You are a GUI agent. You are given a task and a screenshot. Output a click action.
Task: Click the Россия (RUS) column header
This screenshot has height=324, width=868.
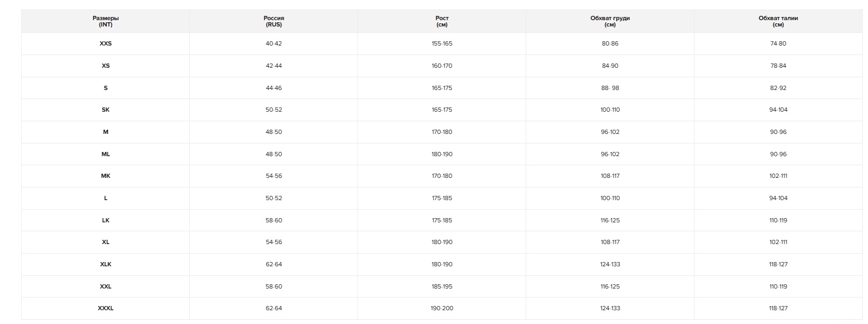(274, 21)
